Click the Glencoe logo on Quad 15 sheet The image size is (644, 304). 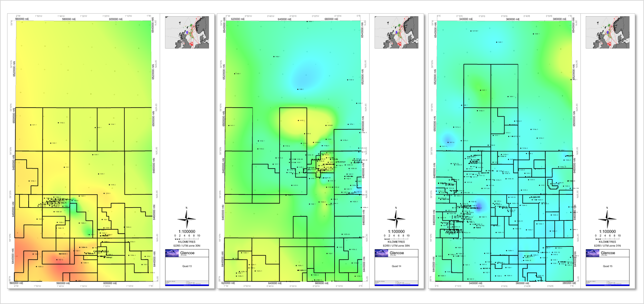point(593,253)
